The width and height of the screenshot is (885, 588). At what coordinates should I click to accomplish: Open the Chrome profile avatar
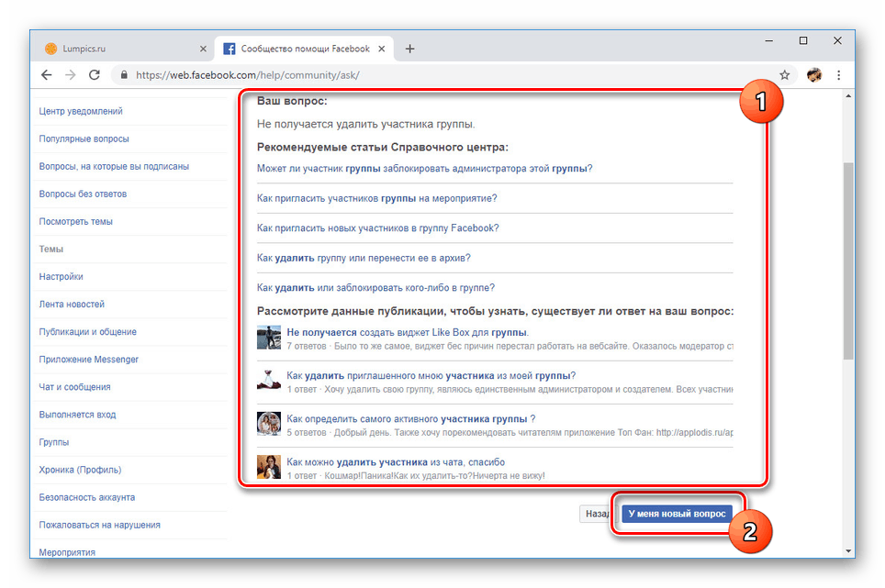(814, 75)
